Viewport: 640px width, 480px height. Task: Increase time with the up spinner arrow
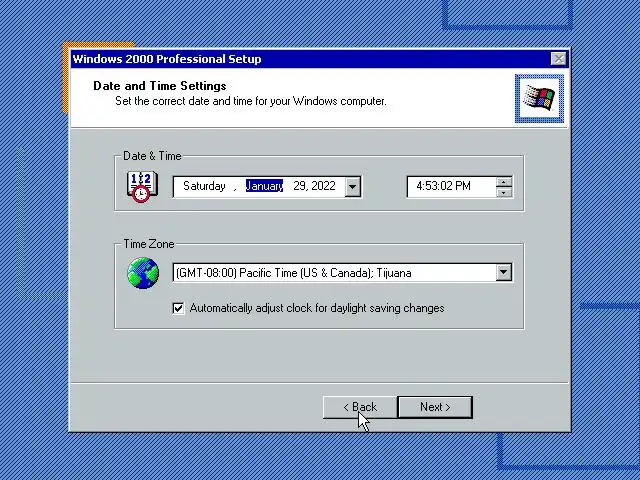tap(504, 182)
